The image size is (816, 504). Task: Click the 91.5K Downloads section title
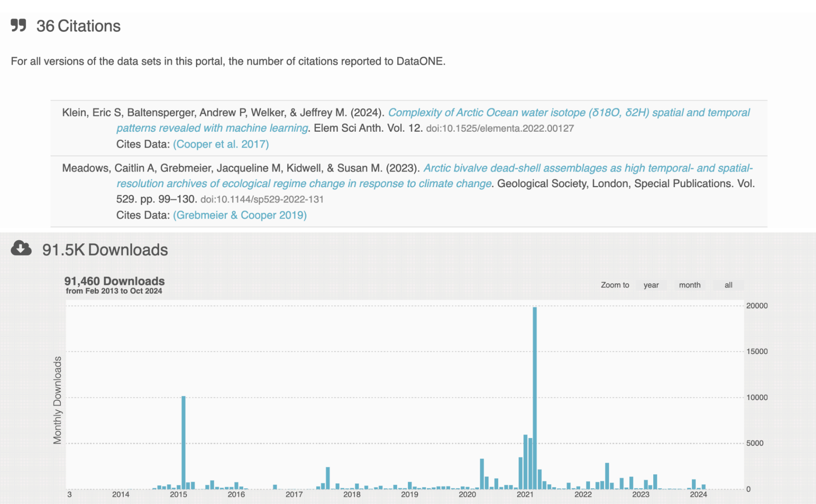106,250
